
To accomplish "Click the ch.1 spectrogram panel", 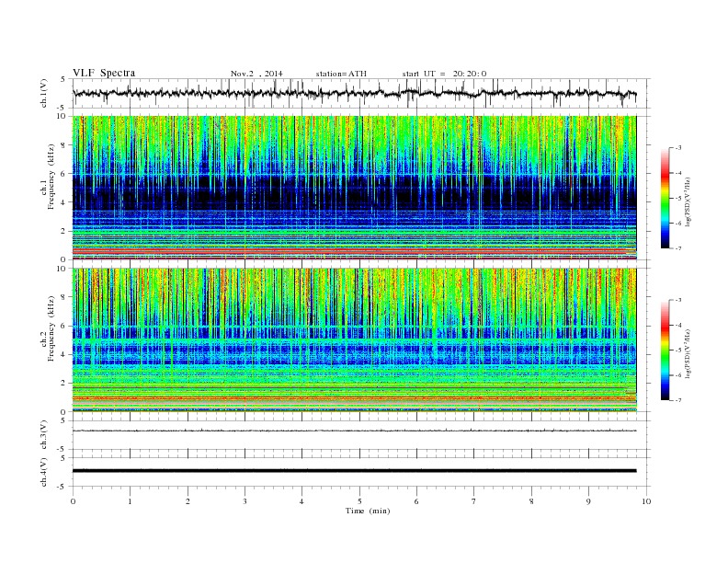I will pos(354,188).
